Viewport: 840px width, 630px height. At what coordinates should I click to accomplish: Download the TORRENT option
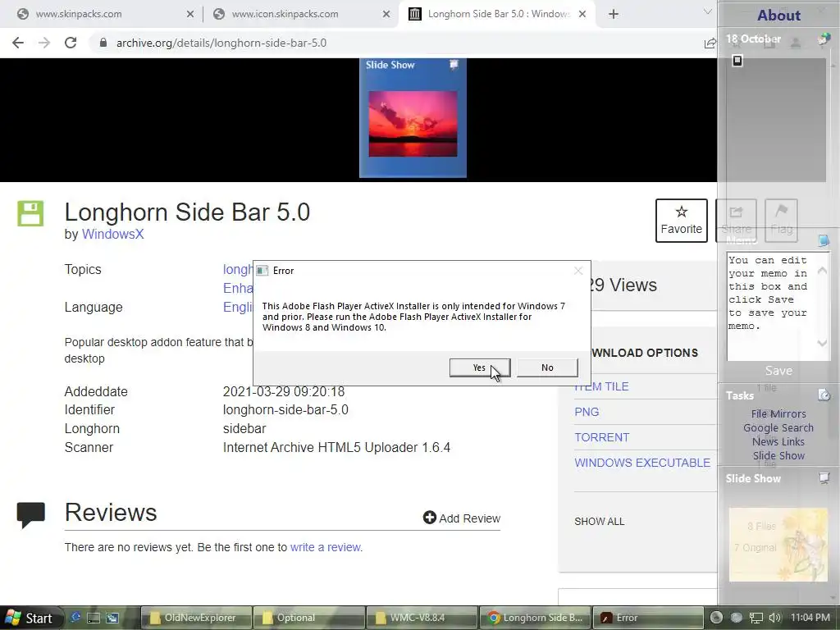pos(602,437)
